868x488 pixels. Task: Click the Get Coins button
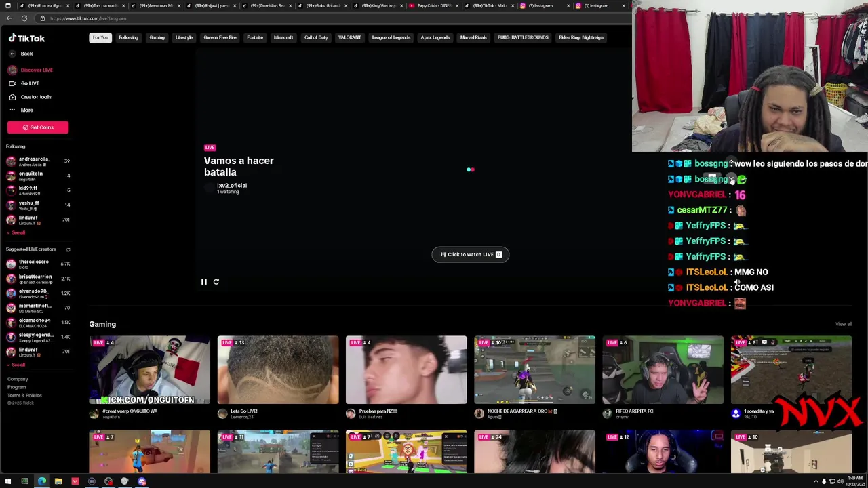[x=38, y=127]
